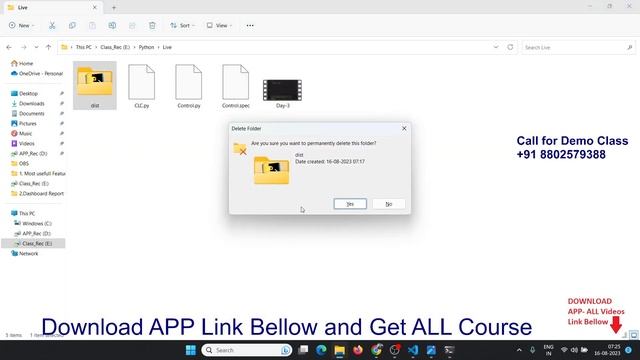
Task: Click the Rename toolbar icon
Action: point(112,25)
